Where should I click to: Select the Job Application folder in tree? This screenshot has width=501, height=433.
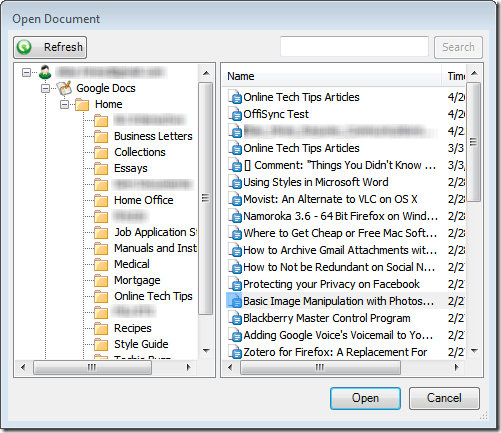click(155, 232)
